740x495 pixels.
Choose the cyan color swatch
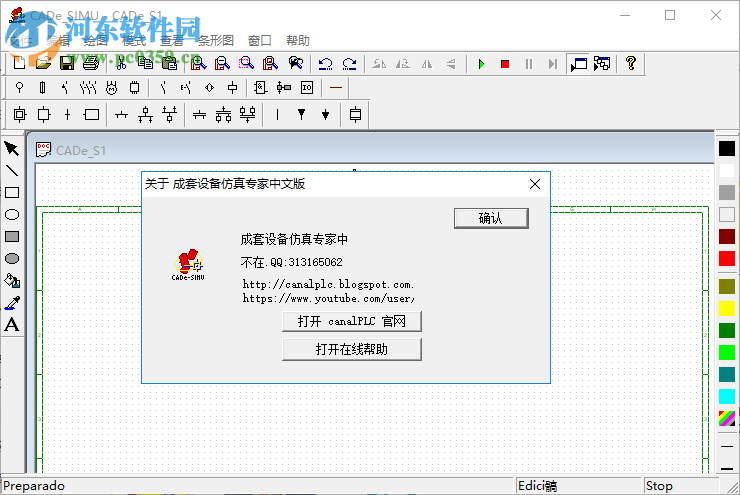click(727, 396)
